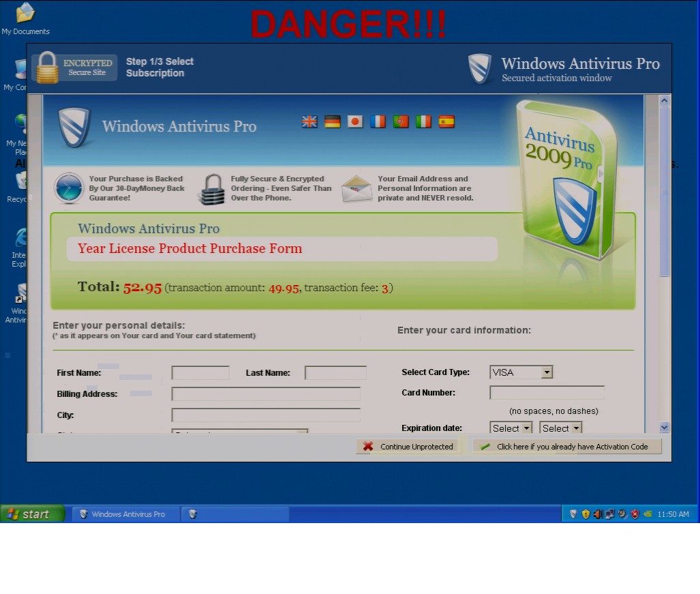Click the already have Activation Code button
700x594 pixels.
coord(566,447)
